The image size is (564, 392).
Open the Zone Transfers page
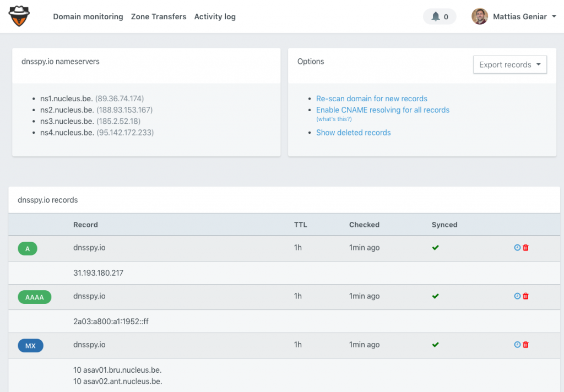pos(159,17)
